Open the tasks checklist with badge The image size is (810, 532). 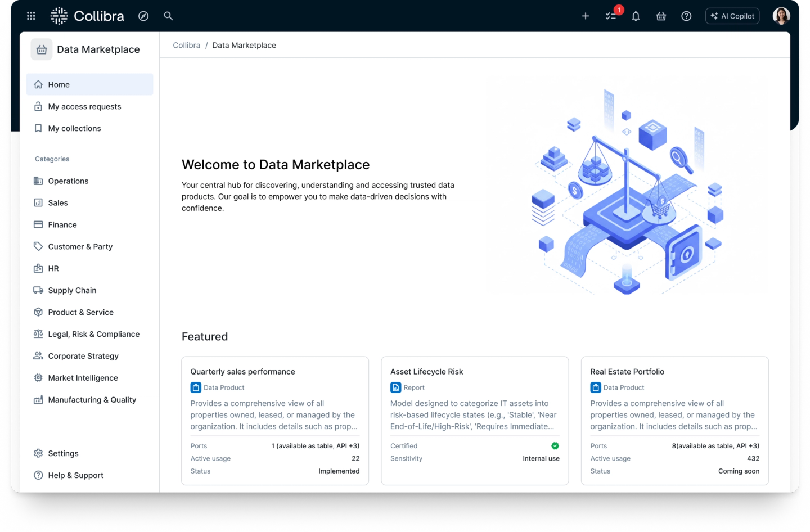(611, 16)
